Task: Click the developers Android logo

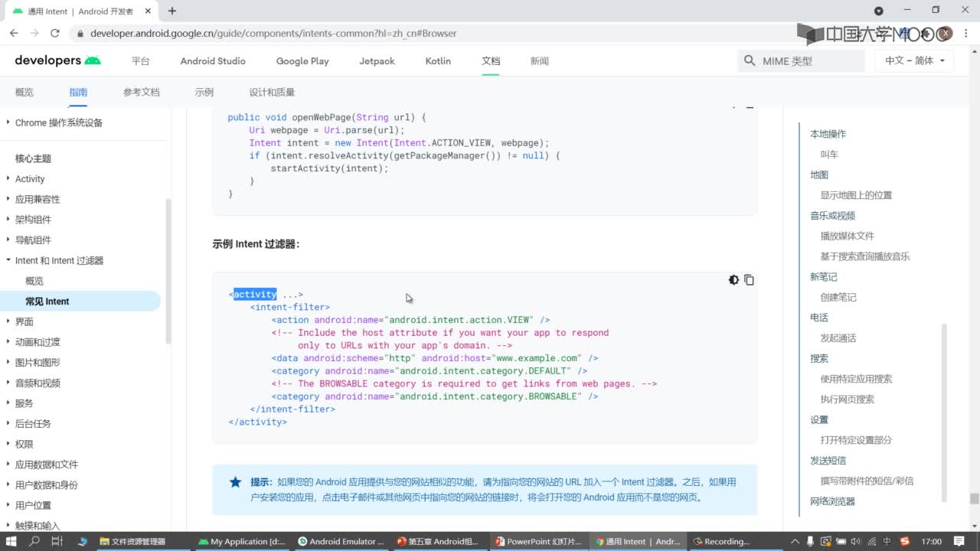Action: click(x=57, y=60)
